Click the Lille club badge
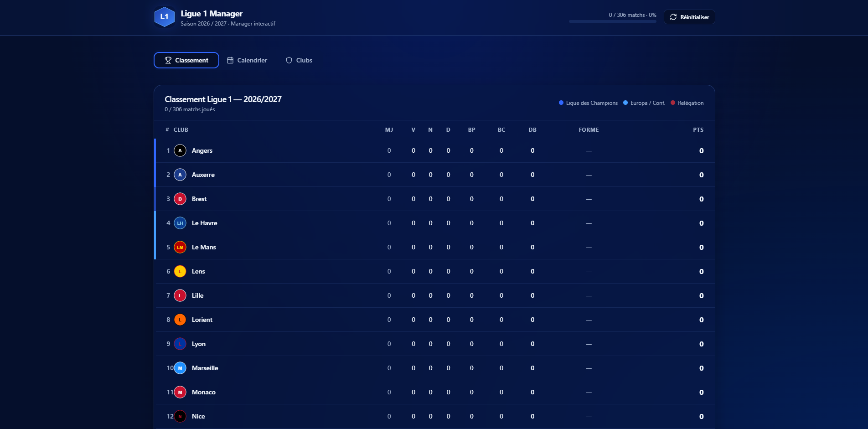Viewport: 868px width, 429px height. pyautogui.click(x=180, y=295)
